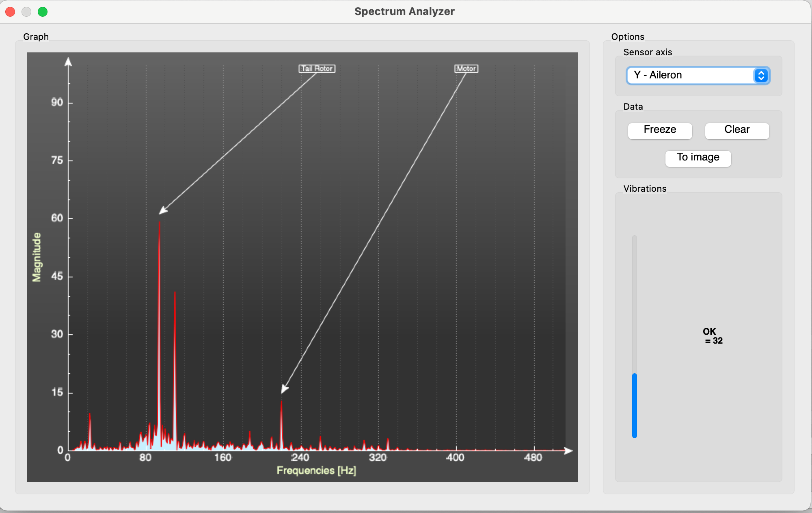This screenshot has width=812, height=513.
Task: Click the To image button
Action: (698, 158)
